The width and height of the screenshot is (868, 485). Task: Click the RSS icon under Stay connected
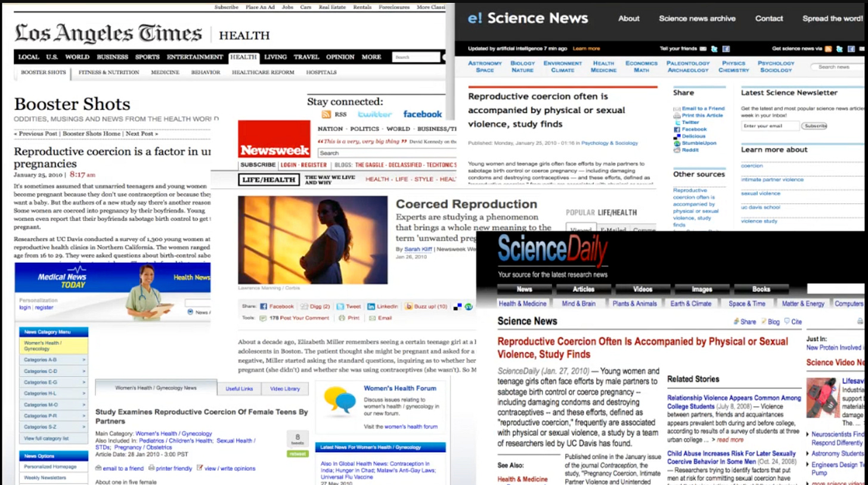pos(326,114)
